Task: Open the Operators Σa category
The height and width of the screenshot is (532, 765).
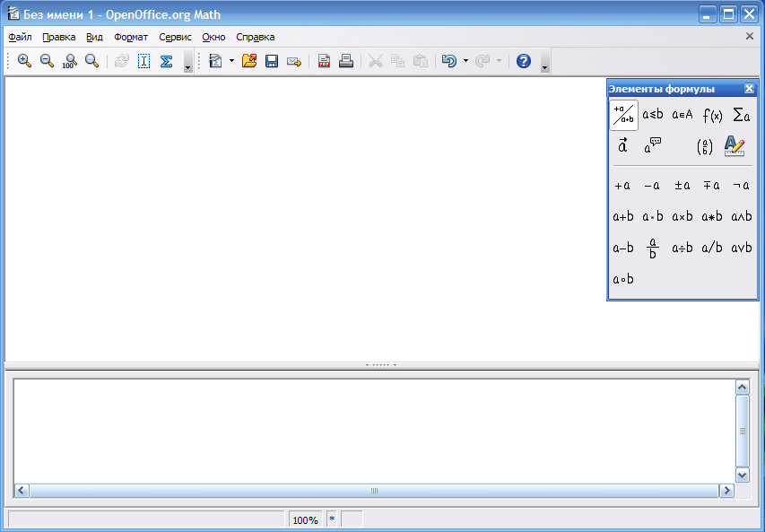Action: pyautogui.click(x=741, y=115)
